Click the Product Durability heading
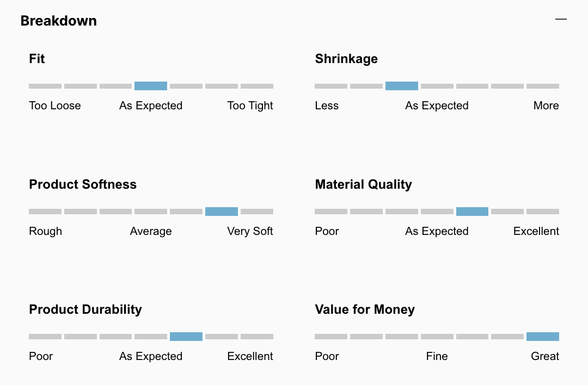The image size is (588, 385). pyautogui.click(x=85, y=309)
